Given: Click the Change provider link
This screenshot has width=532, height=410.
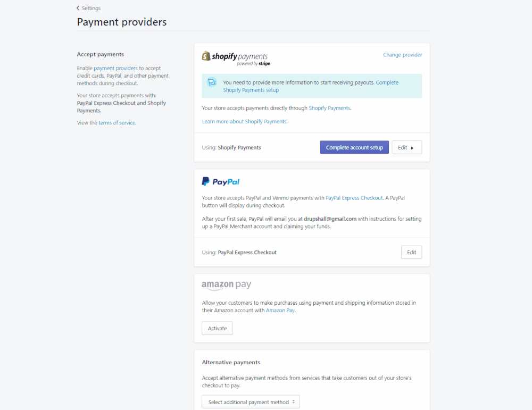Looking at the screenshot, I should 402,55.
